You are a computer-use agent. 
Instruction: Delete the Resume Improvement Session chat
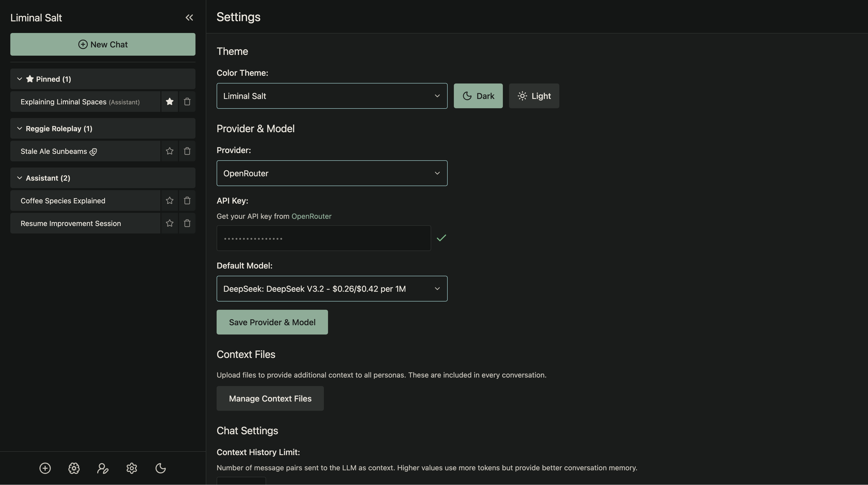pyautogui.click(x=187, y=223)
